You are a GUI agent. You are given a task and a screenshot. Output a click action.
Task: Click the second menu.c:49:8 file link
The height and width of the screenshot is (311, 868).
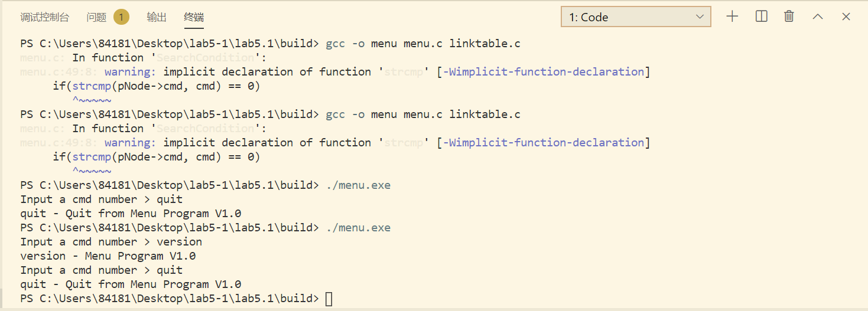pyautogui.click(x=58, y=143)
